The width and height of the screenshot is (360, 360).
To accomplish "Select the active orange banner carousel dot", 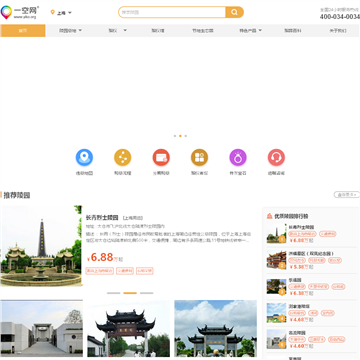I will 180,136.
